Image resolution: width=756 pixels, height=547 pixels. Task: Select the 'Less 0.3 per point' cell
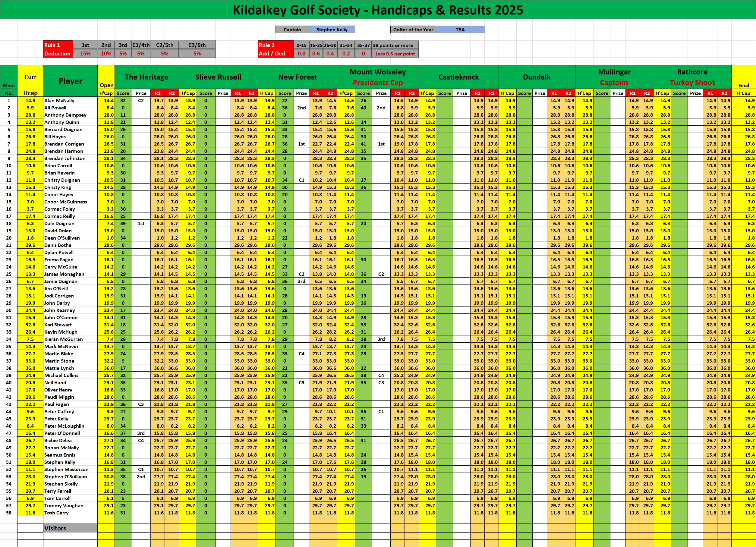coord(395,53)
